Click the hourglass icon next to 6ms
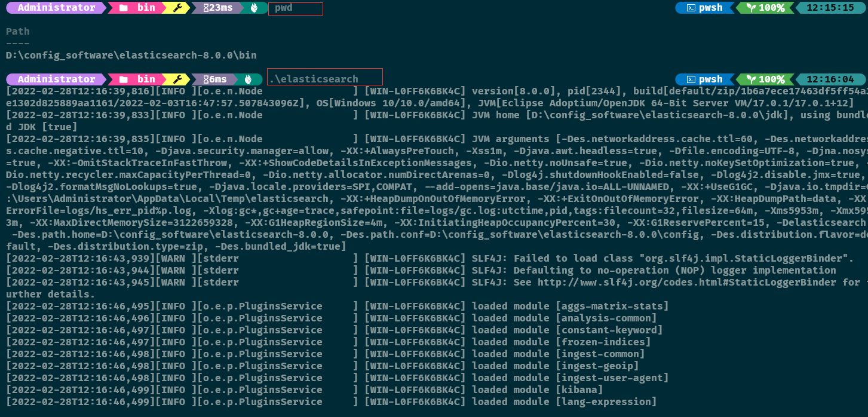868x417 pixels. pos(206,79)
